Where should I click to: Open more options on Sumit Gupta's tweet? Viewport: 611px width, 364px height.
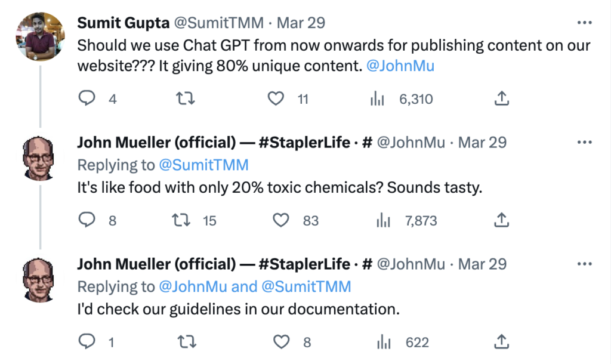coord(585,23)
